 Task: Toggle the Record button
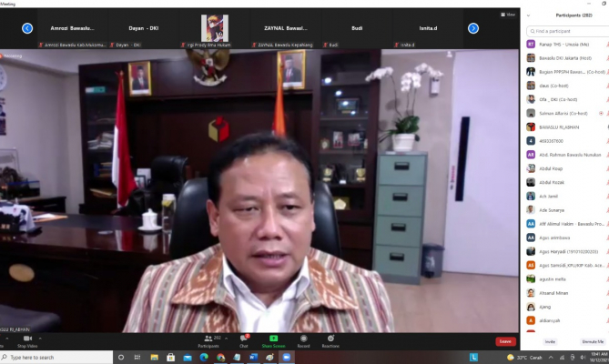[x=303, y=339]
